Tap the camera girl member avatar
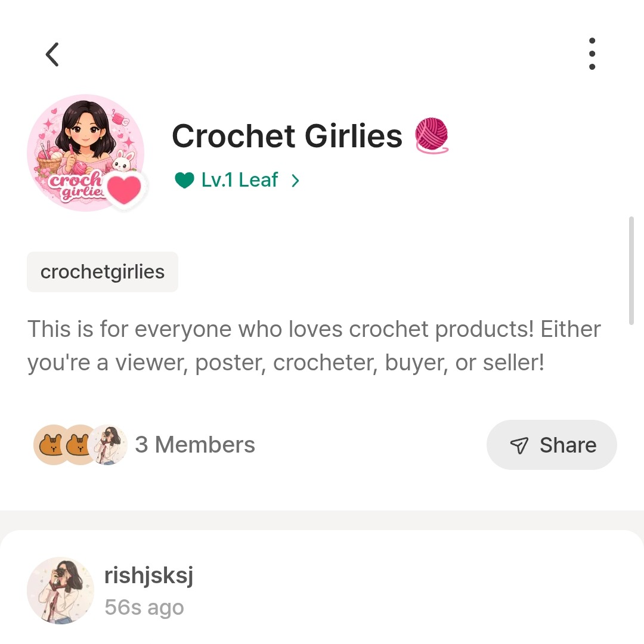Screen dimensions: 644x644 110,445
